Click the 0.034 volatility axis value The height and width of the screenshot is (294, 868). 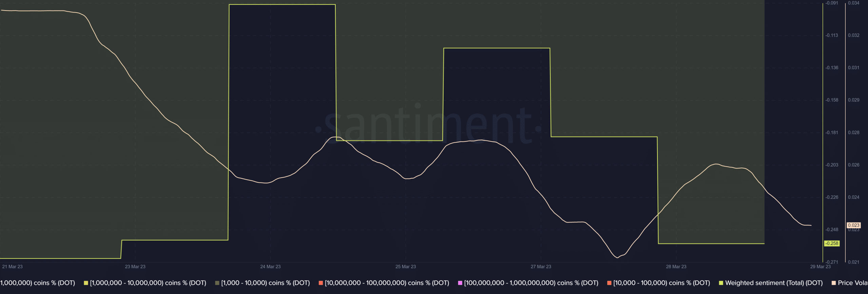pyautogui.click(x=854, y=3)
